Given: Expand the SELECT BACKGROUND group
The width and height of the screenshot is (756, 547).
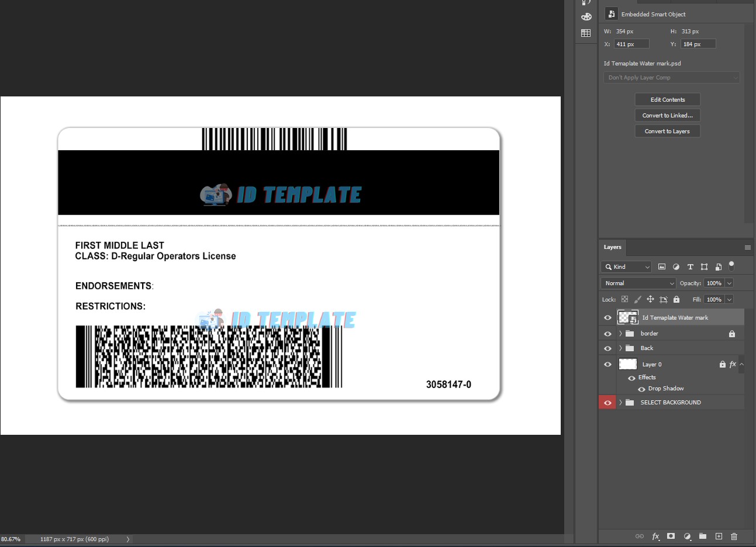Looking at the screenshot, I should 620,403.
